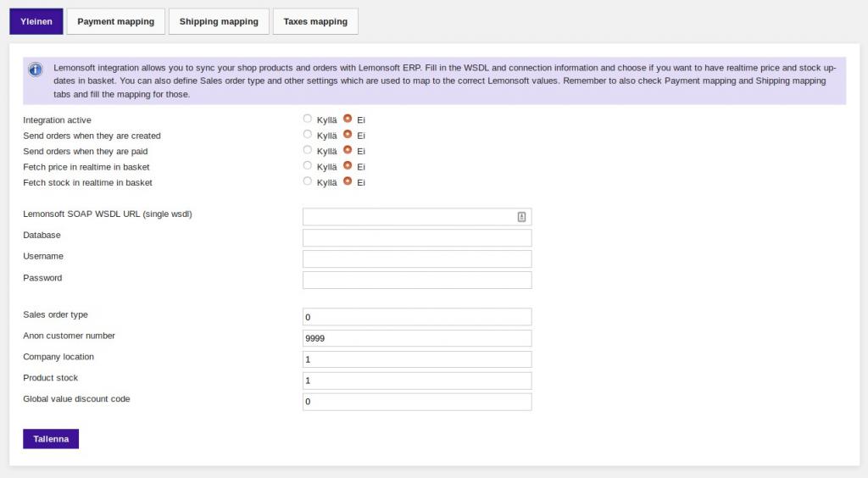Click the Lemonsoft integration description text
This screenshot has width=868, height=478.
coord(444,81)
